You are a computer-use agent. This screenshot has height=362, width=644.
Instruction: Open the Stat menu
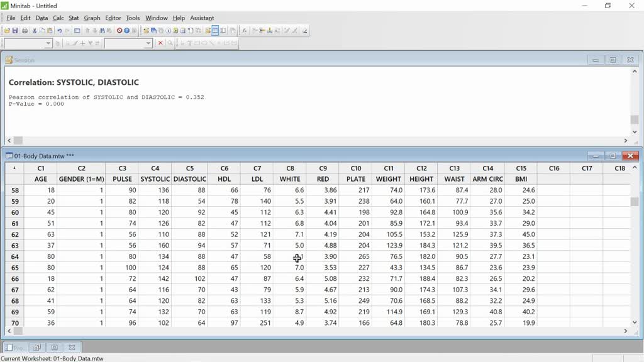tap(74, 18)
